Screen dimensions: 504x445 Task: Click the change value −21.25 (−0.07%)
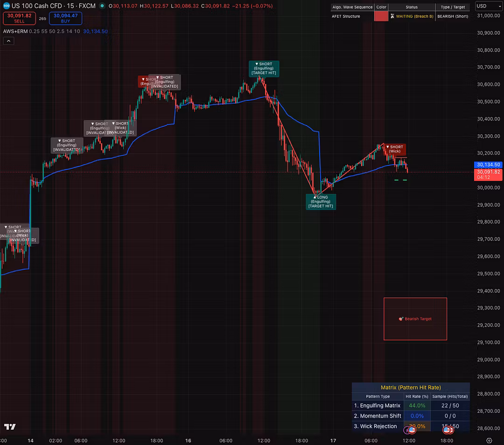point(252,6)
